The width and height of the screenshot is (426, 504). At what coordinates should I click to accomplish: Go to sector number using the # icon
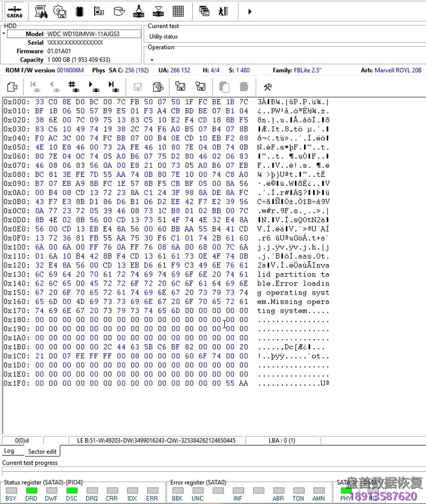[x=73, y=87]
